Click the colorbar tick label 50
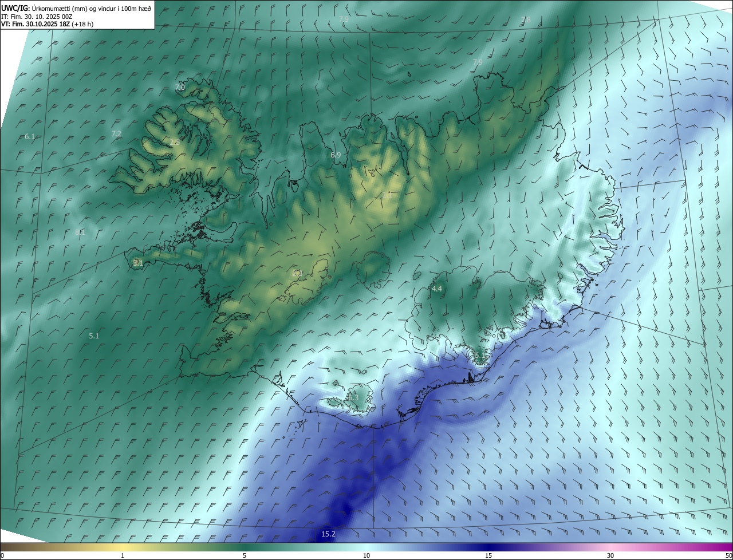The width and height of the screenshot is (733, 560). coord(728,555)
